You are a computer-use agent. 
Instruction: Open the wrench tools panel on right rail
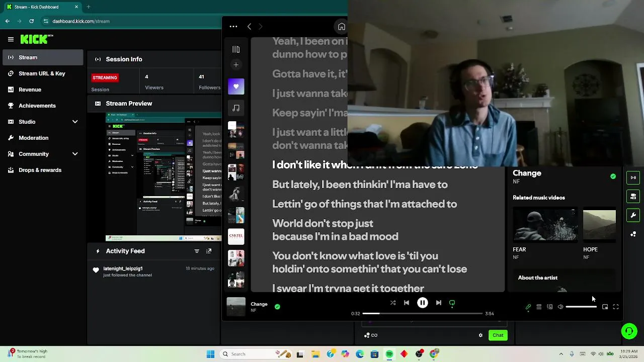click(633, 215)
